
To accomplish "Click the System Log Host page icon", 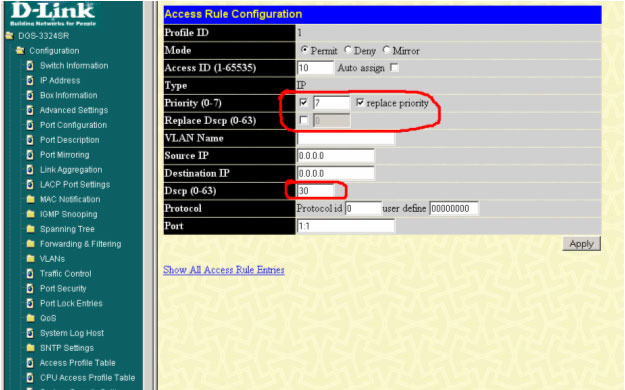I will [30, 333].
